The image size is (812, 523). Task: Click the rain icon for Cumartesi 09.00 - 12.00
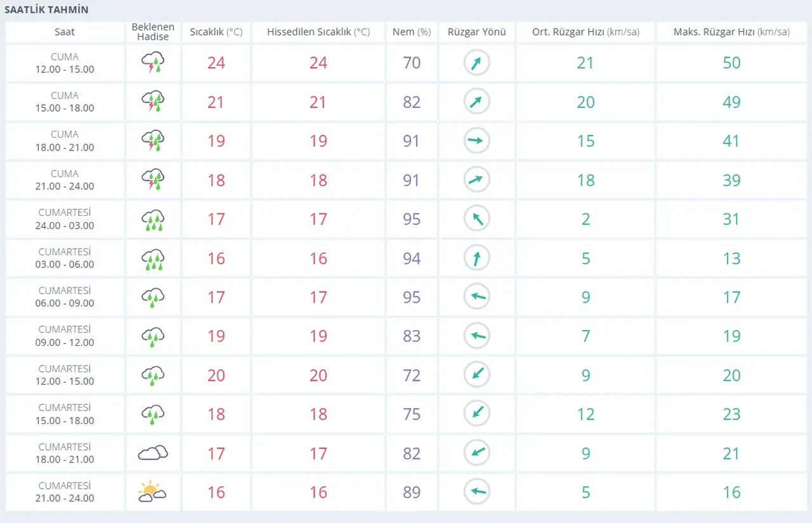coord(153,336)
